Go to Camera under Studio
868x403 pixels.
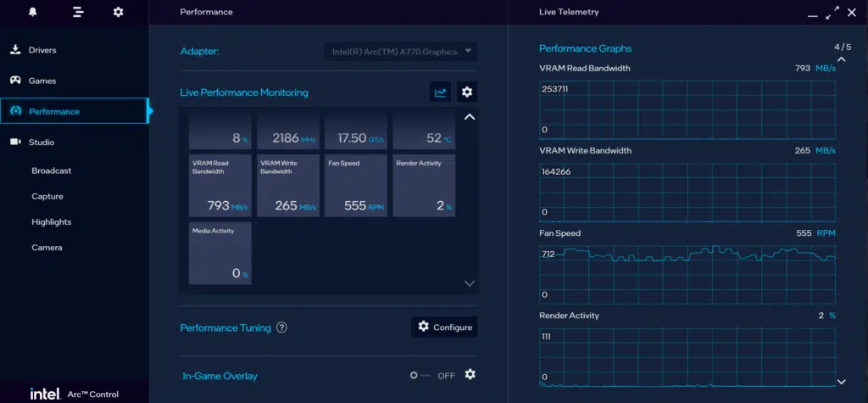pos(47,247)
